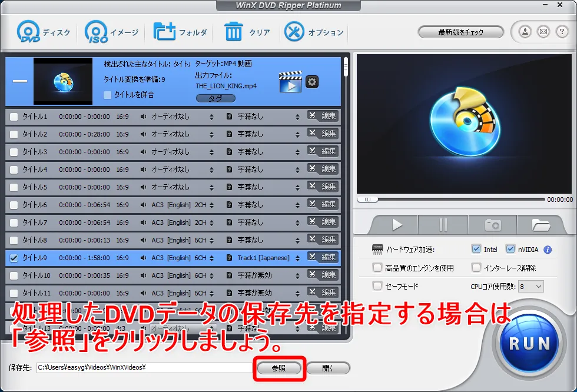This screenshot has height=392, width=577.
Task: Click the 最新版をチェック button
Action: (x=460, y=32)
